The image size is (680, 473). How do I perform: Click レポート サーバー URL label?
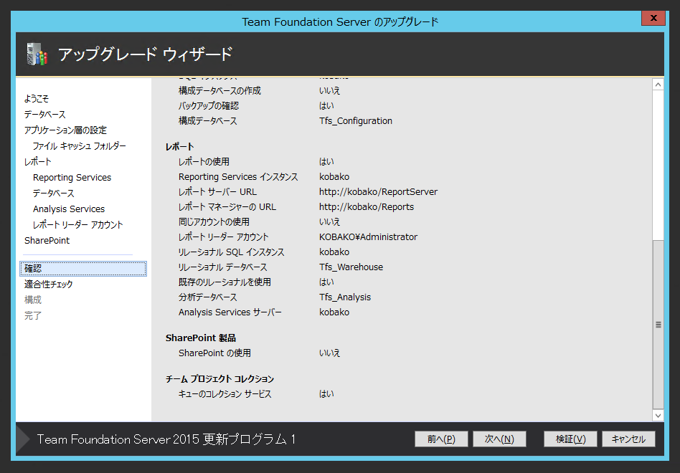[217, 192]
